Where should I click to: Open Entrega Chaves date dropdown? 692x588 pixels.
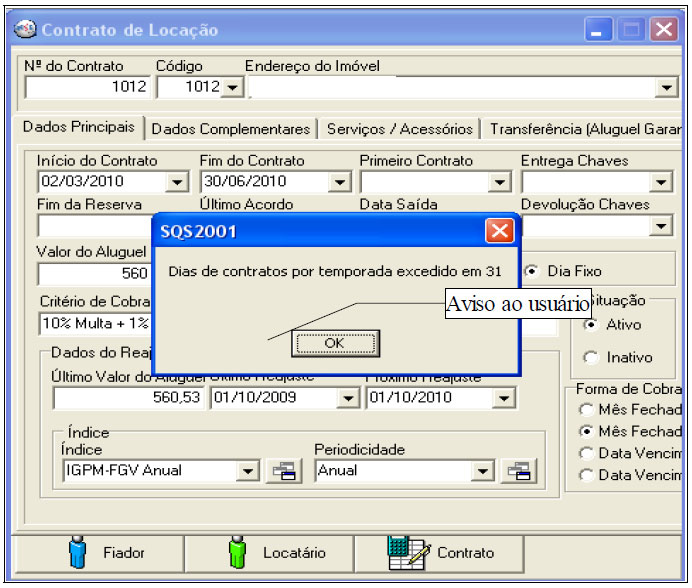pyautogui.click(x=661, y=182)
